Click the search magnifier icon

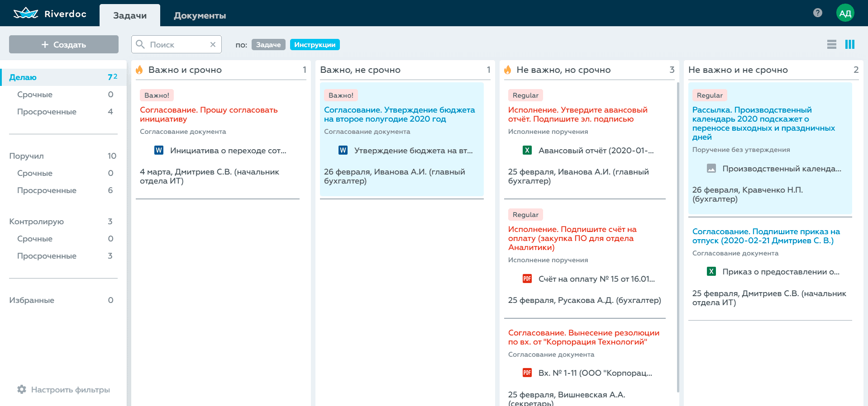tap(140, 44)
